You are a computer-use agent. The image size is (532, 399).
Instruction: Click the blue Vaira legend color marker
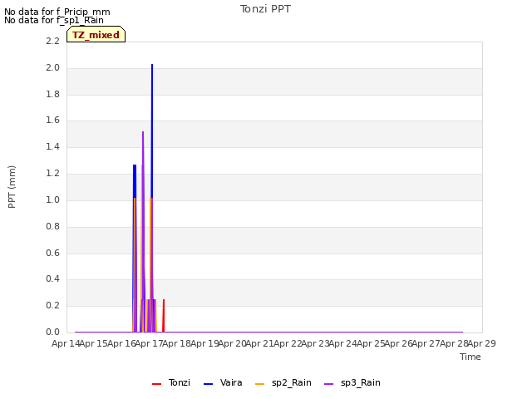pyautogui.click(x=209, y=384)
